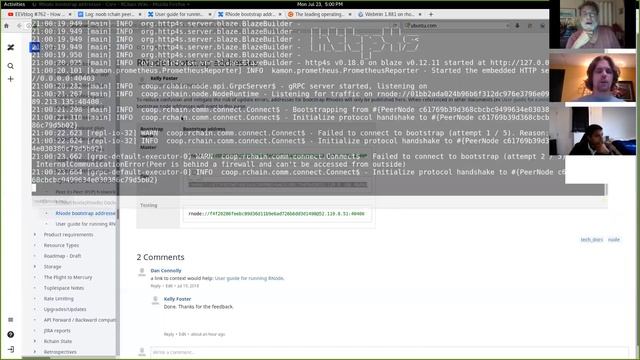This screenshot has height=360, width=640.
Task: Open the Firefox downloads arrow icon
Action: [x=518, y=26]
